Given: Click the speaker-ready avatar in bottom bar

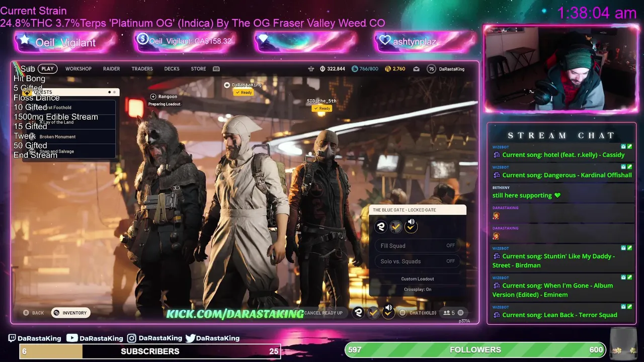Looking at the screenshot, I should (x=388, y=312).
